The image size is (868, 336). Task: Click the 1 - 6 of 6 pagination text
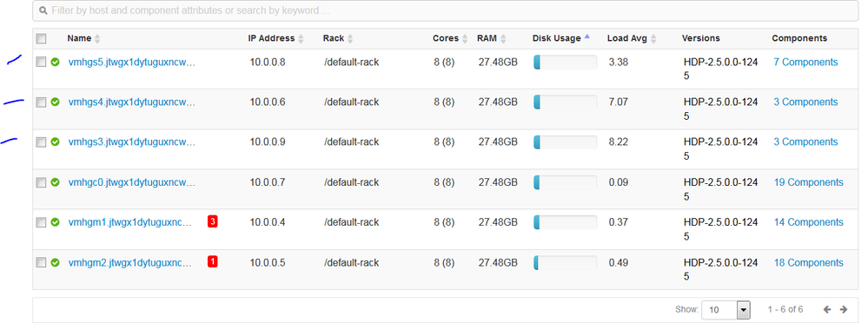(x=785, y=309)
